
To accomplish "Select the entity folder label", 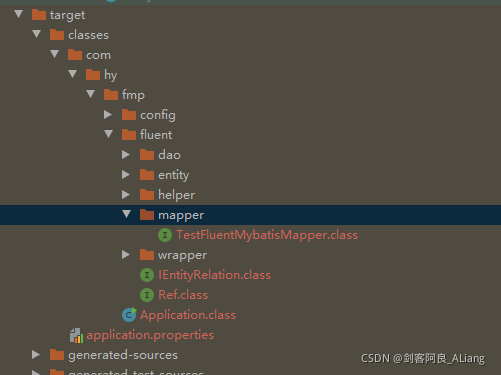I will click(173, 175).
